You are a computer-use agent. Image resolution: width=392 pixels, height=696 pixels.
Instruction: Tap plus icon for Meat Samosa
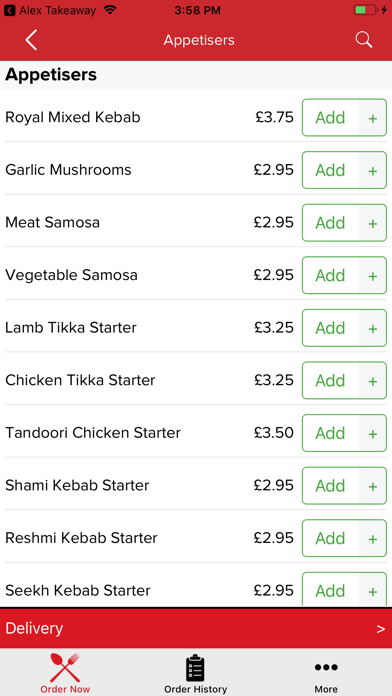click(373, 223)
